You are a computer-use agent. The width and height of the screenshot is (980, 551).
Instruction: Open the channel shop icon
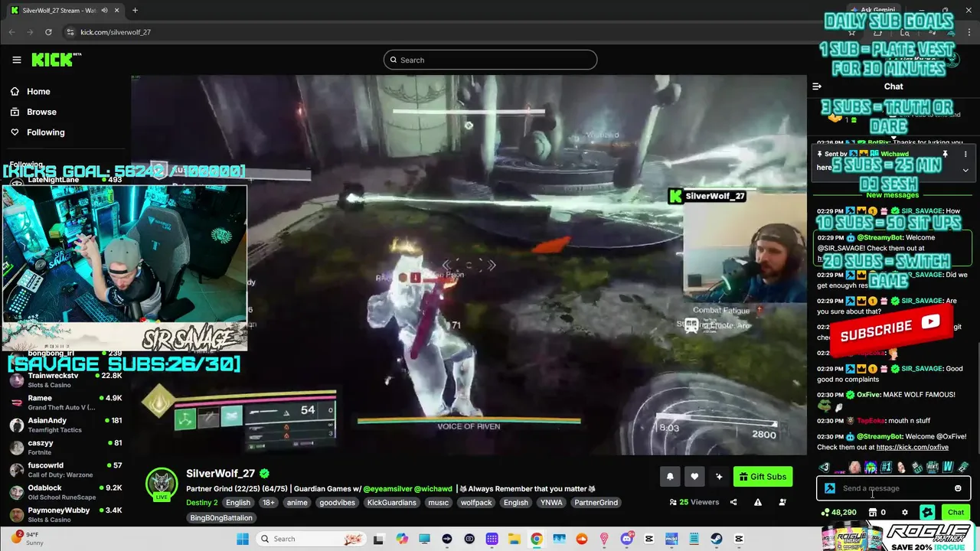point(872,513)
